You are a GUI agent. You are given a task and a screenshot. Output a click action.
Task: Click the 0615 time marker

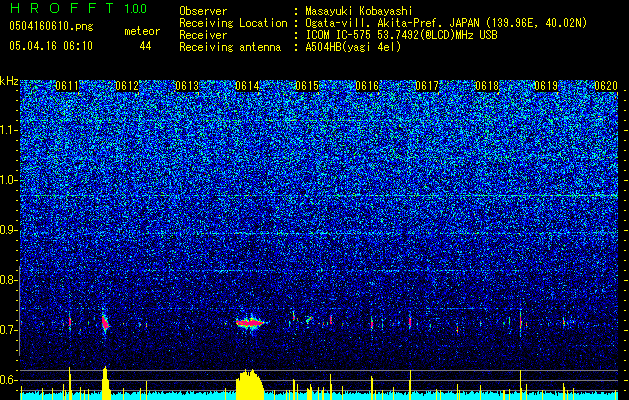[x=307, y=86]
